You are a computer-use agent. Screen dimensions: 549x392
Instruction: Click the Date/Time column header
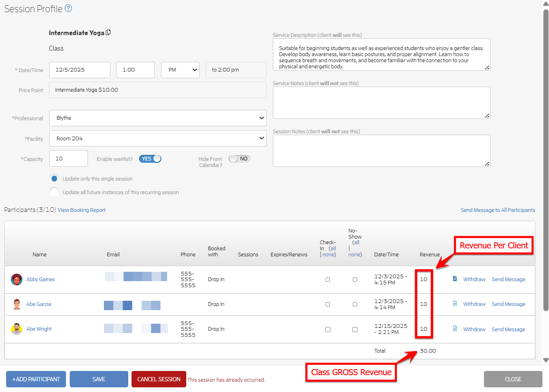click(386, 254)
